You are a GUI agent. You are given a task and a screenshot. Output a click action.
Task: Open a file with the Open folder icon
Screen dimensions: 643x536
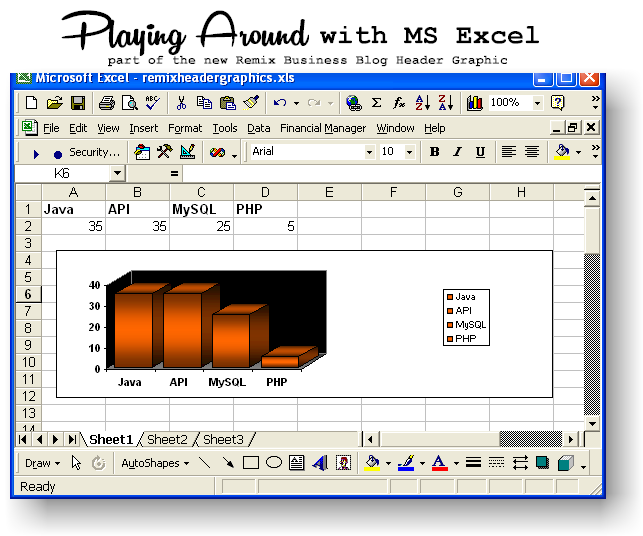[55, 103]
